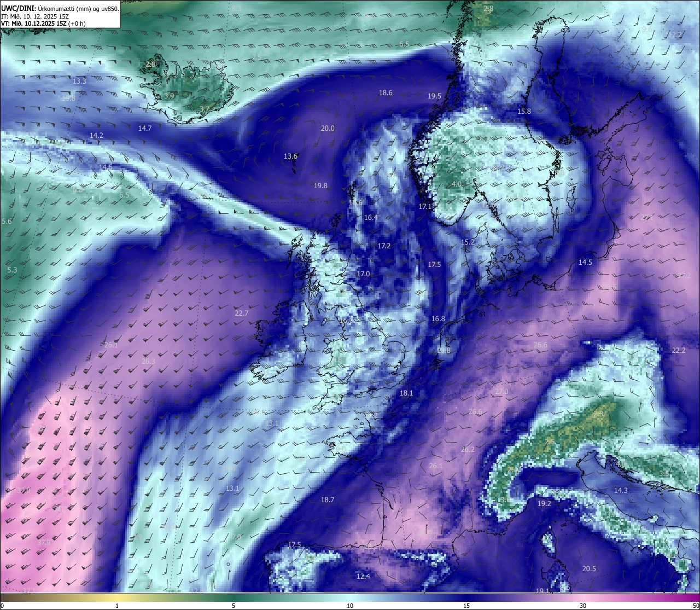Click the 15.2 value label
This screenshot has height=610, width=700.
[468, 242]
